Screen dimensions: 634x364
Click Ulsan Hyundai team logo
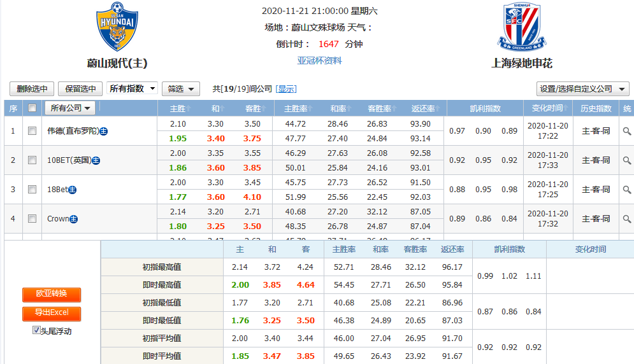click(117, 27)
